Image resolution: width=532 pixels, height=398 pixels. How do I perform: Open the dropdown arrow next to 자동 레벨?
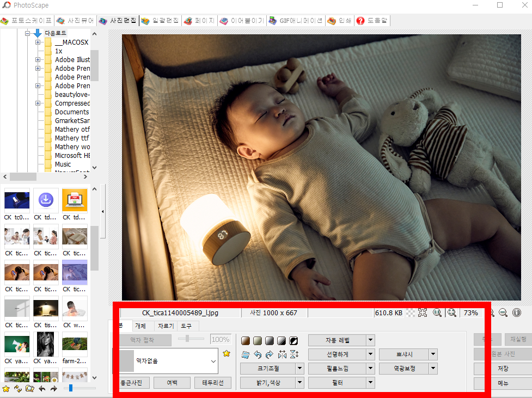coord(370,340)
